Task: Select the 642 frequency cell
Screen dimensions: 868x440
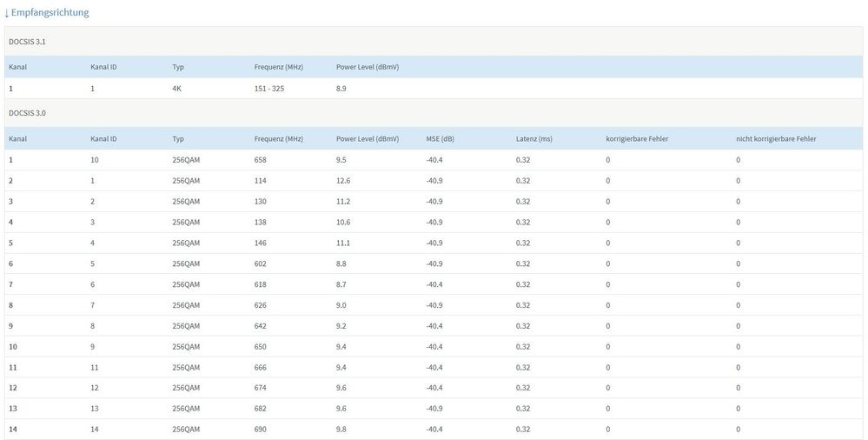Action: (260, 326)
